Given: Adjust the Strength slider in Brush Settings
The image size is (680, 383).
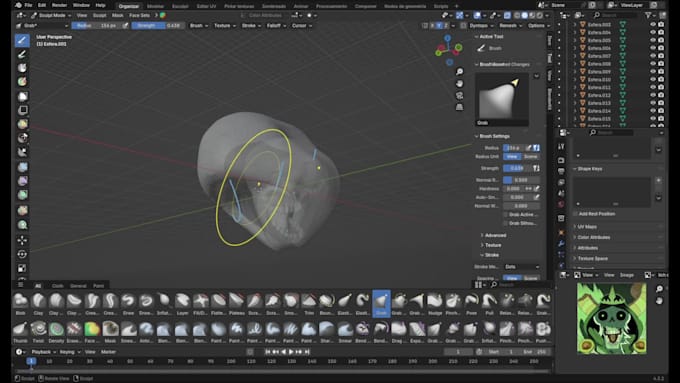Looking at the screenshot, I should 517,168.
